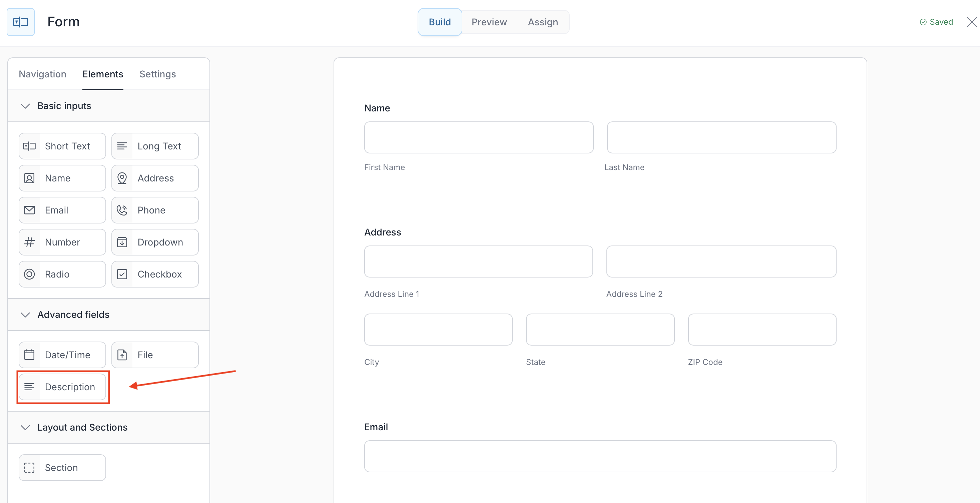Click the 'Layout and Sections' group title
The height and width of the screenshot is (503, 980).
[x=82, y=427]
